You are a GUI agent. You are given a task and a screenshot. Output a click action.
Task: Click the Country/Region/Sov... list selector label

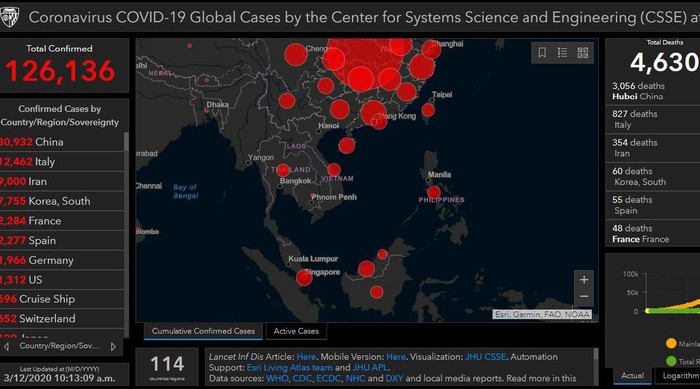[59, 346]
